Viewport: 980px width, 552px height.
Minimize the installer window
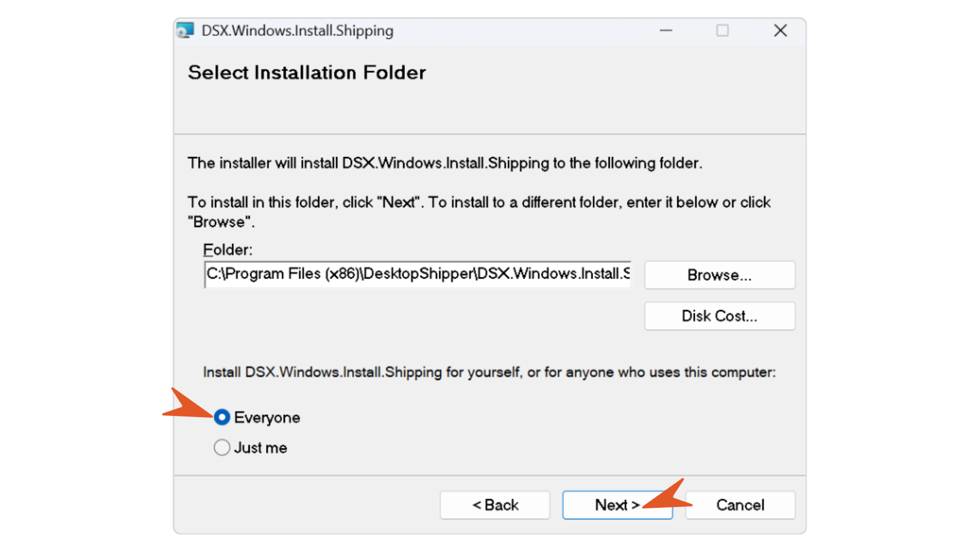pyautogui.click(x=666, y=31)
